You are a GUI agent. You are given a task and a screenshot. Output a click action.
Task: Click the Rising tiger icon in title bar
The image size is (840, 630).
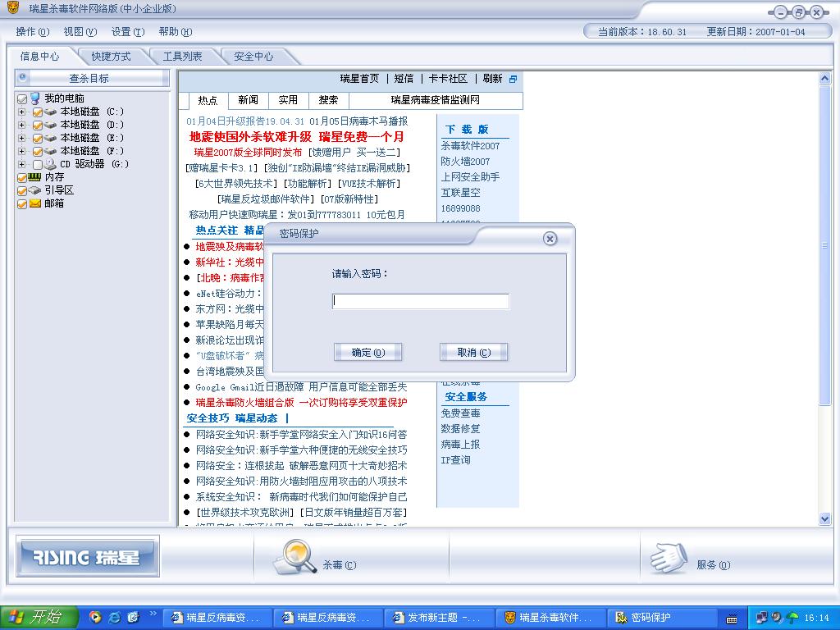(13, 8)
